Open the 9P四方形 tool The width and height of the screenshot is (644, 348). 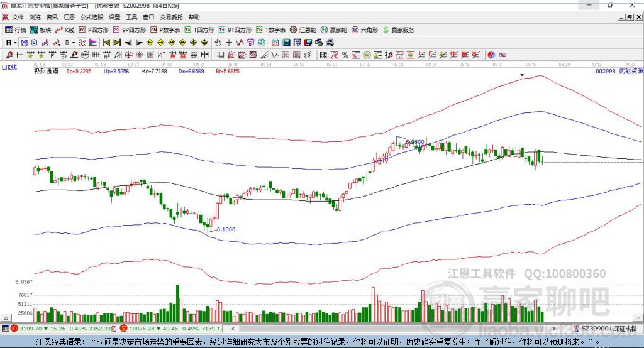[x=130, y=30]
